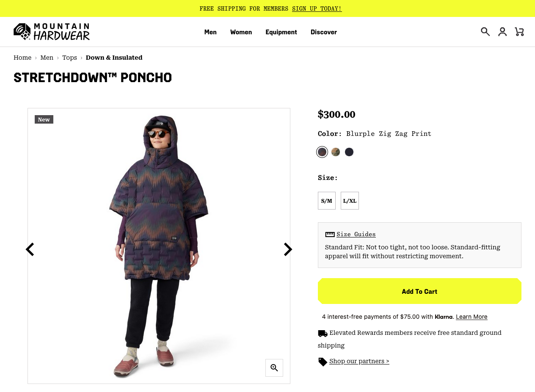
Task: Add the poncho to cart
Action: (419, 291)
